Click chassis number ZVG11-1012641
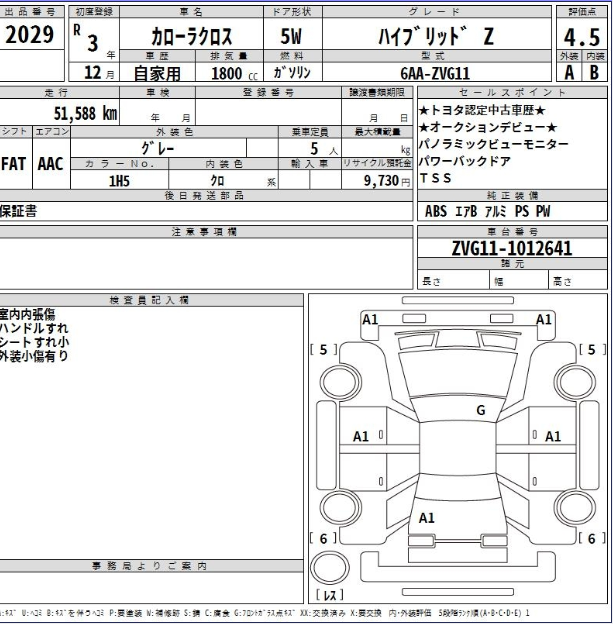Viewport: 613px width, 624px height. 511,249
